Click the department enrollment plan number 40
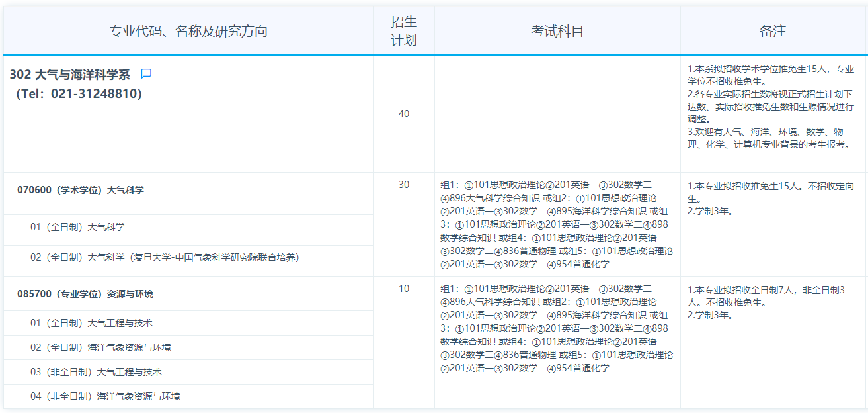Image resolution: width=868 pixels, height=413 pixels. point(404,114)
